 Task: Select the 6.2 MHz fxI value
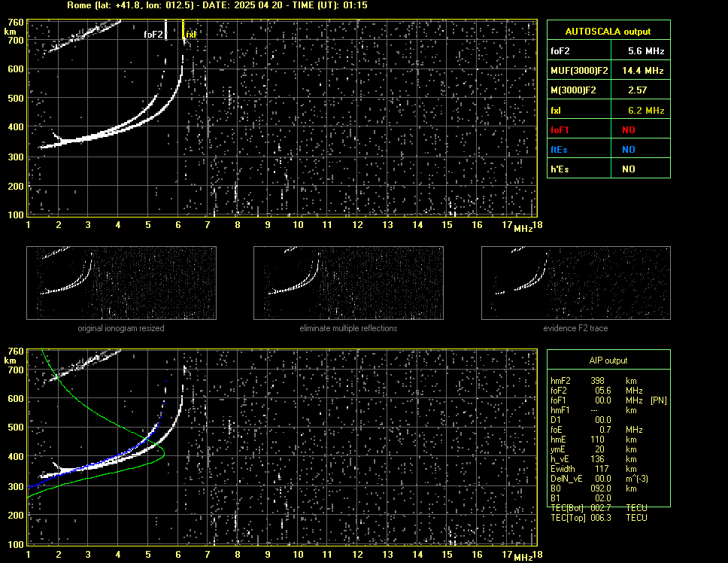[x=646, y=111]
